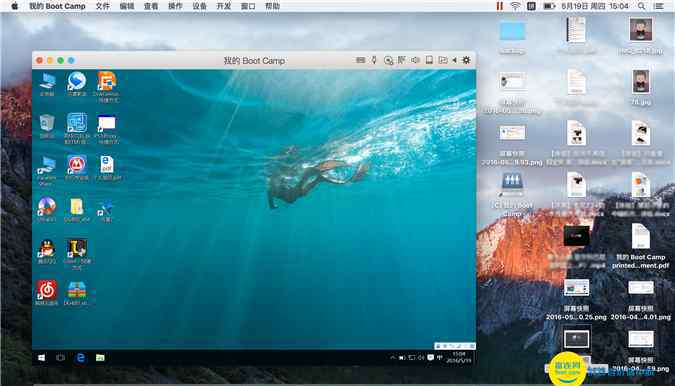Click the Task View taskbar icon

(61, 358)
